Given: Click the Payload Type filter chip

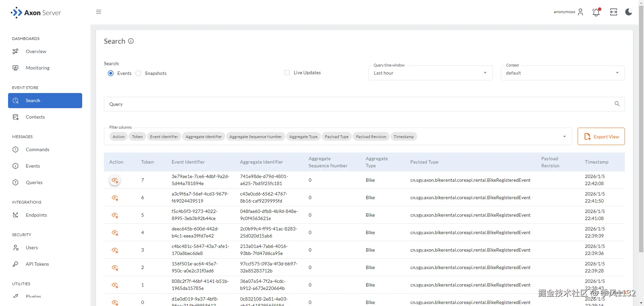Looking at the screenshot, I should pos(336,137).
